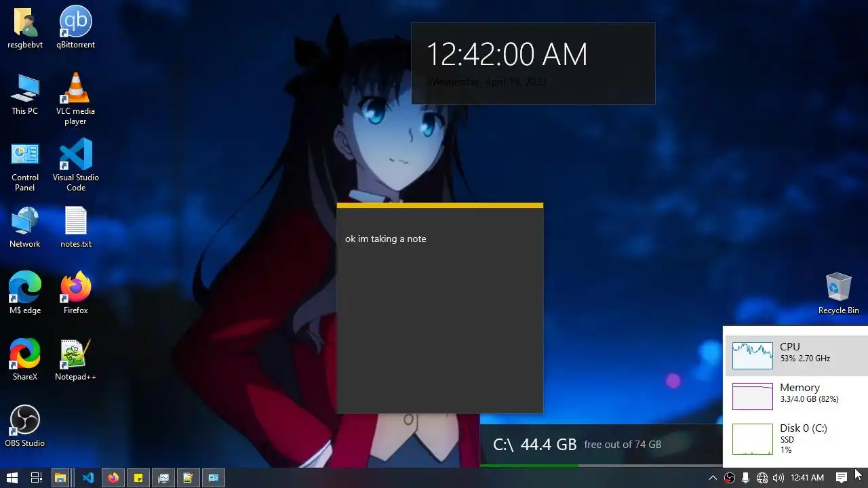Select the Network desktop icon
Screen dimensions: 868x488
click(25, 227)
